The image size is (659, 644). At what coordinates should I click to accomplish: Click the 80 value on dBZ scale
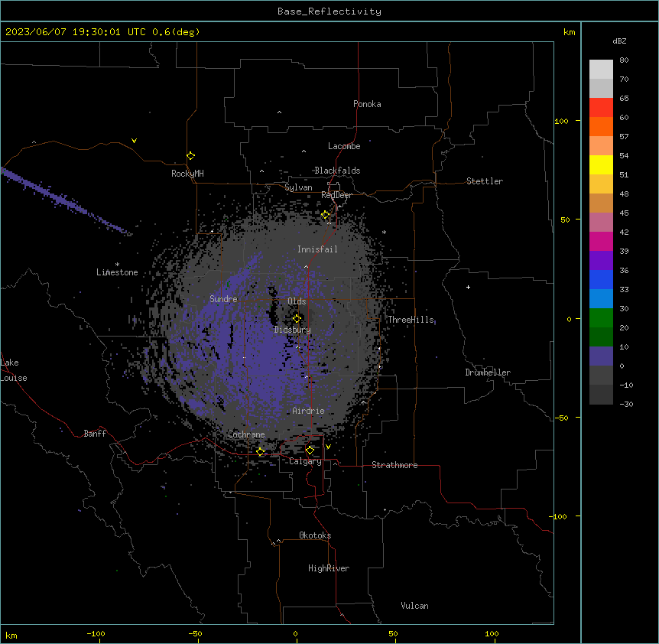click(x=624, y=60)
